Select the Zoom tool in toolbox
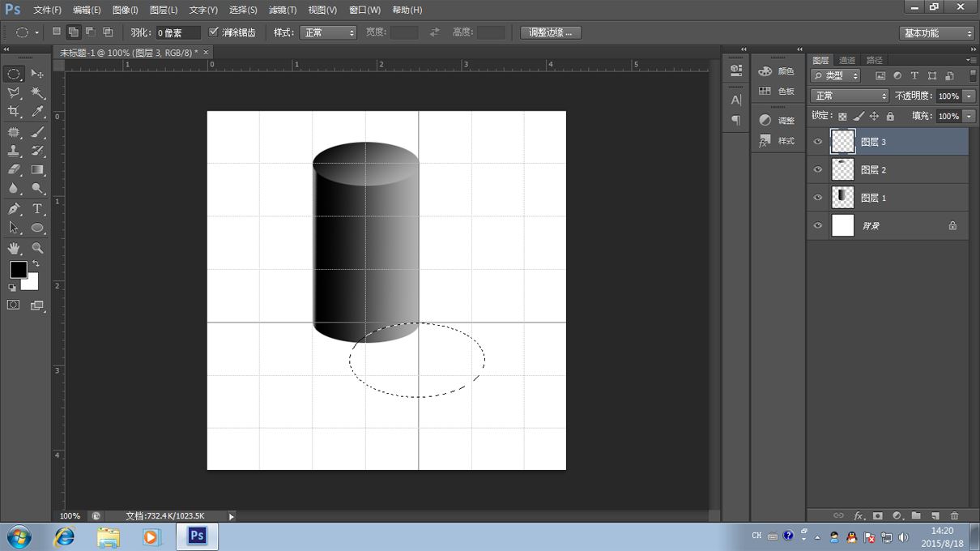Image resolution: width=980 pixels, height=551 pixels. 37,249
